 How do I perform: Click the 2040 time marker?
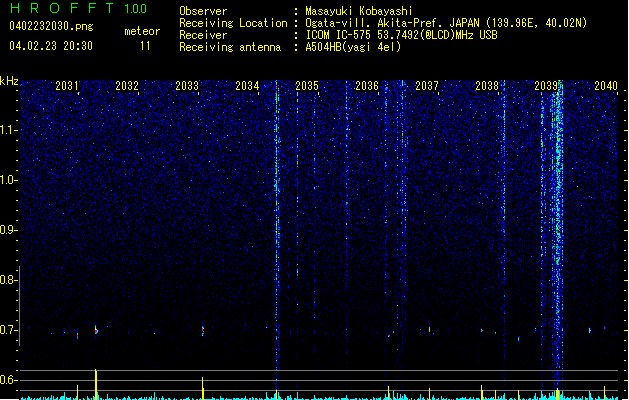[x=606, y=86]
